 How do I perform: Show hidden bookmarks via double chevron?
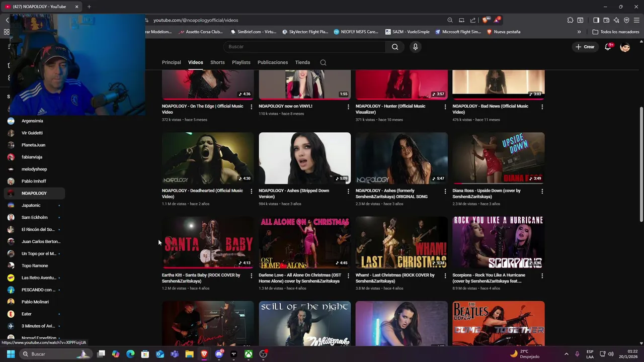[579, 32]
